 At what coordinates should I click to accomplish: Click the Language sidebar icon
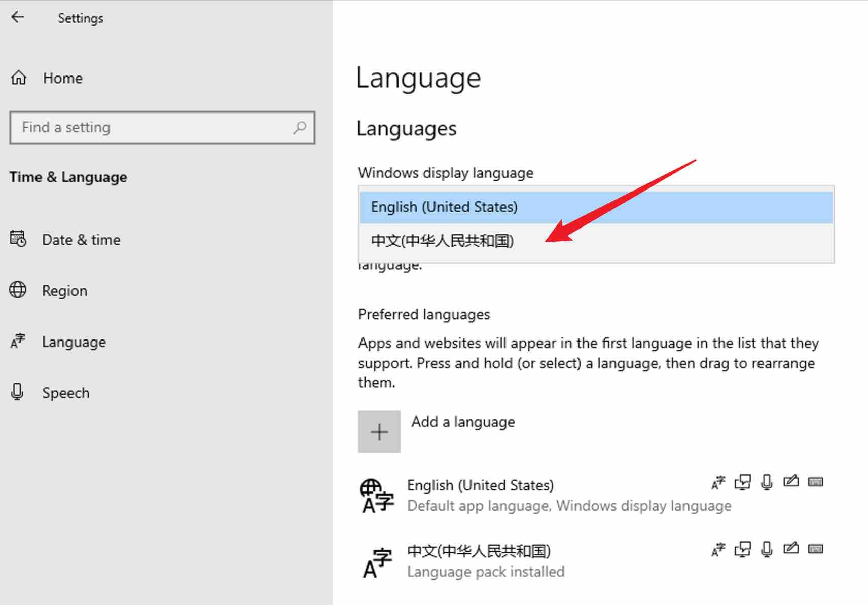pos(18,341)
